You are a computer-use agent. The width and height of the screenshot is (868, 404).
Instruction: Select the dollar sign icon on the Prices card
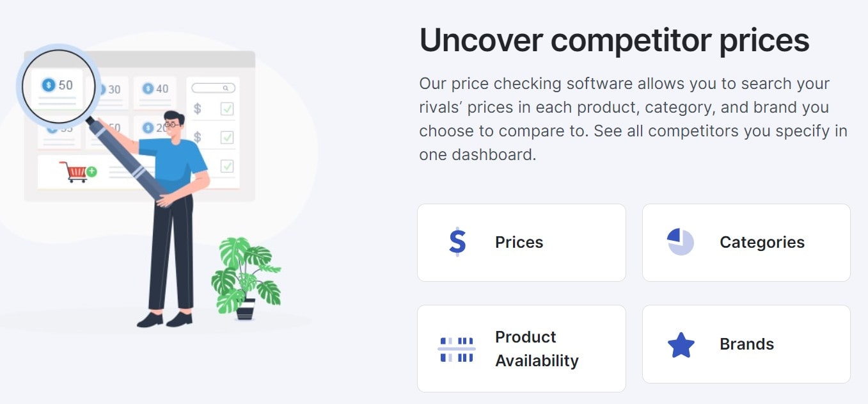click(x=457, y=242)
